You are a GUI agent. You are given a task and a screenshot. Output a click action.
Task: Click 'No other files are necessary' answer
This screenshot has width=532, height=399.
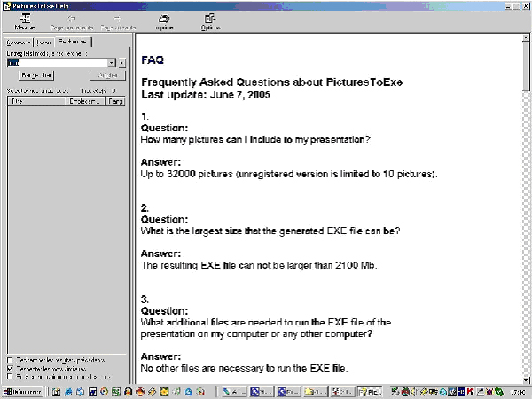[x=245, y=368]
